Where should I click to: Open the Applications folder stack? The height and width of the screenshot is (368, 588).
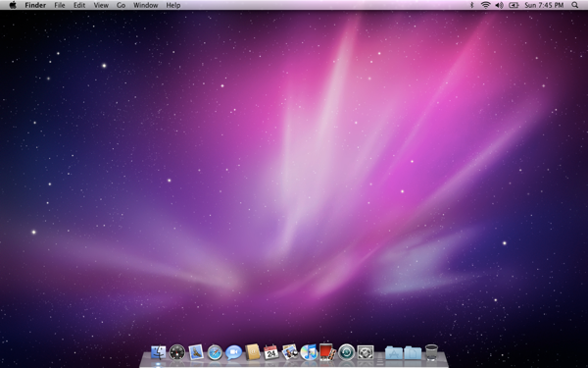tap(394, 353)
